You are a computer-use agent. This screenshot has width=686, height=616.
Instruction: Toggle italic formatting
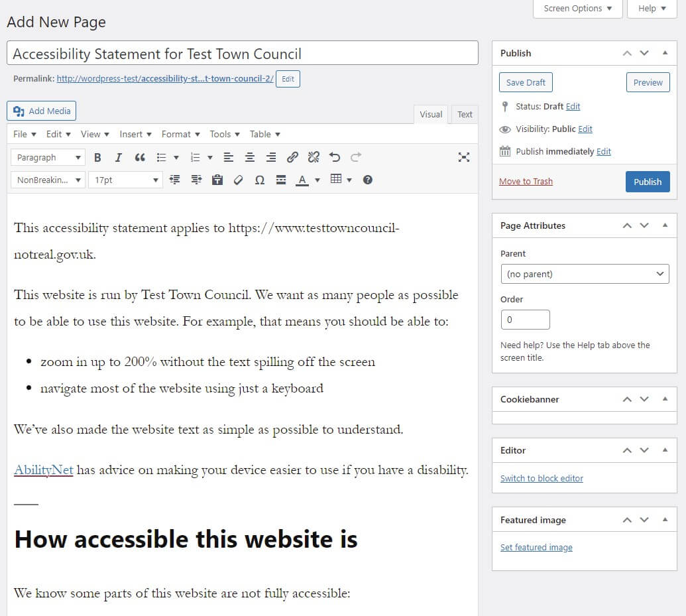point(118,157)
